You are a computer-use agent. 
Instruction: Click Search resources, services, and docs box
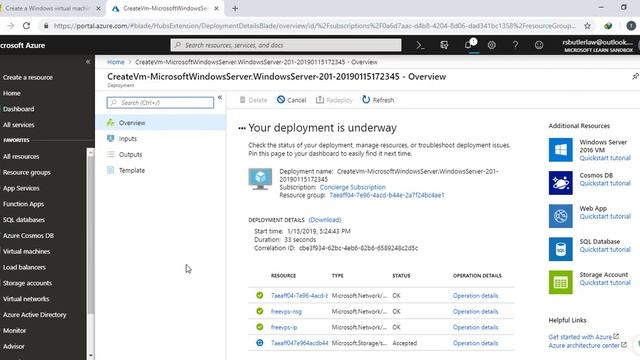click(x=286, y=45)
